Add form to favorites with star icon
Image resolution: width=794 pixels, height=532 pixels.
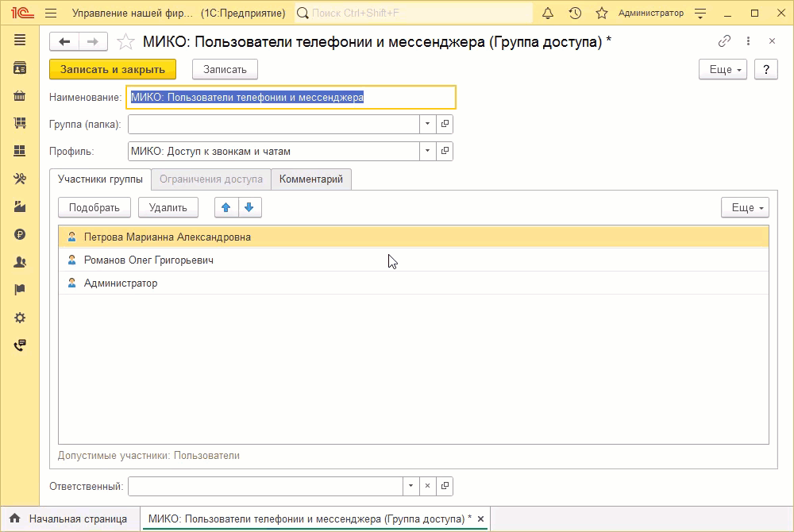pos(125,42)
